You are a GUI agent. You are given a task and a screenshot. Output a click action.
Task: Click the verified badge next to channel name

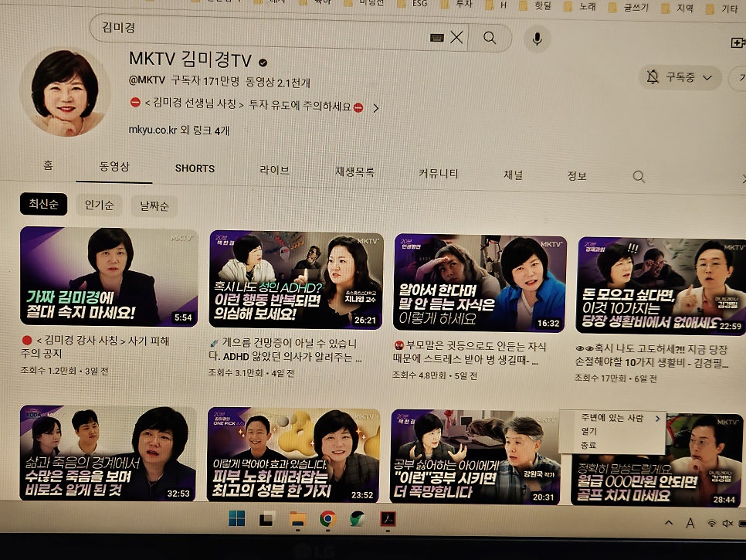[263, 63]
